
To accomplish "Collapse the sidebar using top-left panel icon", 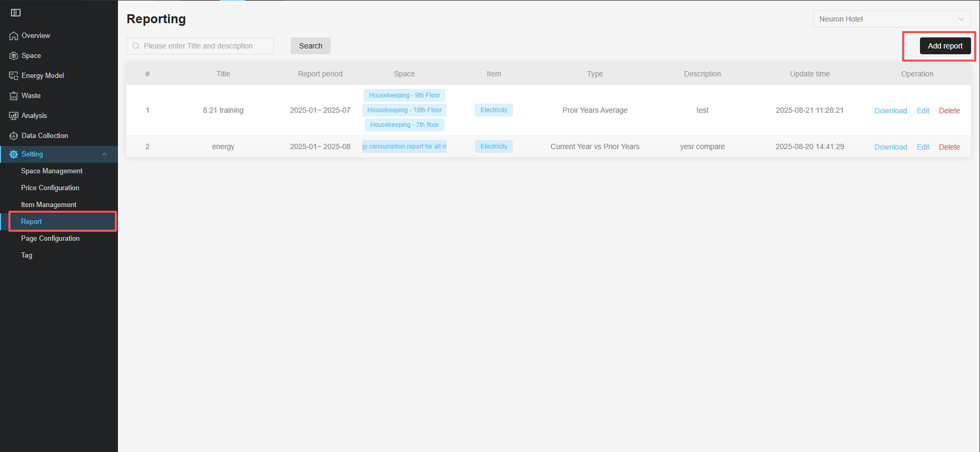I will tap(16, 13).
